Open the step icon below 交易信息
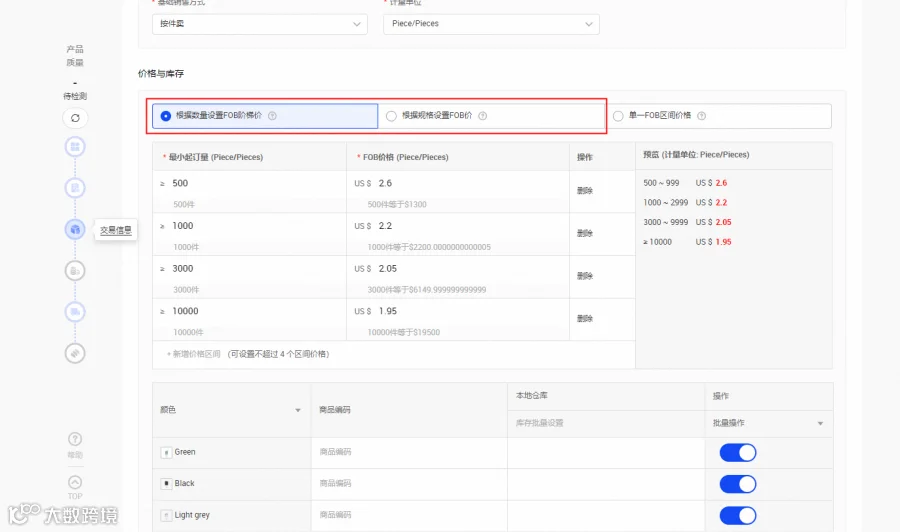The width and height of the screenshot is (900, 532). pos(75,270)
